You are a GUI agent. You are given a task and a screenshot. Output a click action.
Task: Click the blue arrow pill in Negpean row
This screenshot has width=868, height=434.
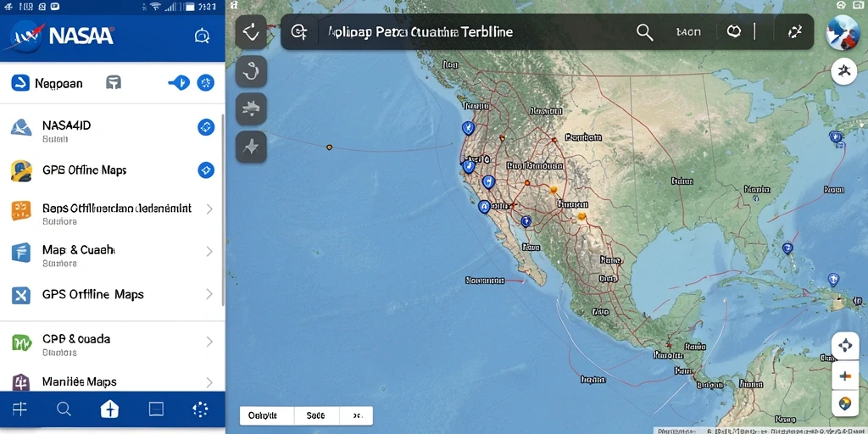pyautogui.click(x=179, y=83)
